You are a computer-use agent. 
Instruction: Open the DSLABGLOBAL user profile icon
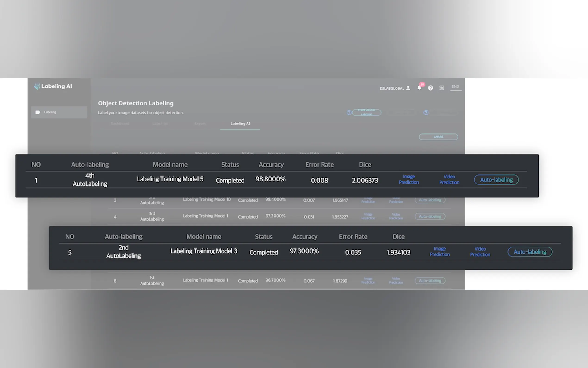408,88
